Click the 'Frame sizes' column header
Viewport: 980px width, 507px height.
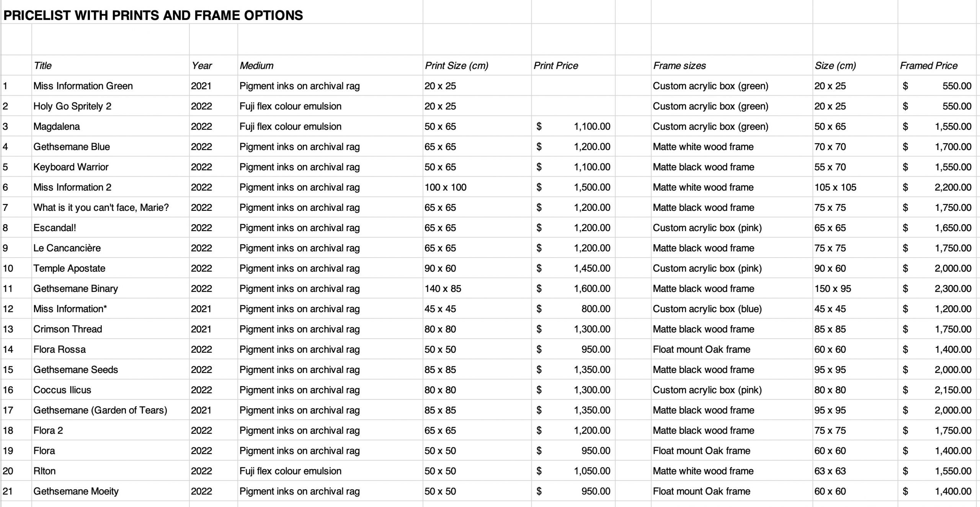pyautogui.click(x=732, y=65)
